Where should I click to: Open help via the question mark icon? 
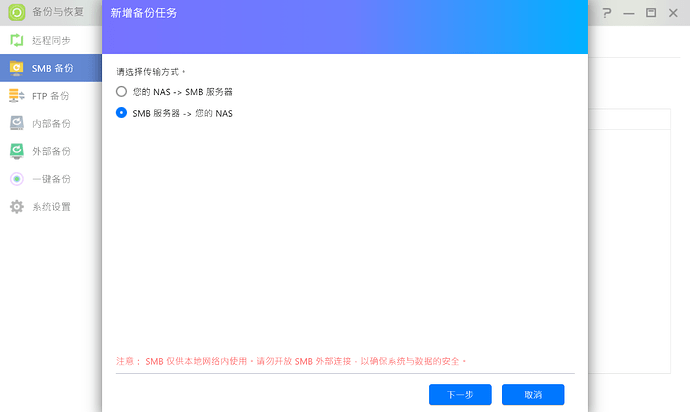pyautogui.click(x=605, y=14)
